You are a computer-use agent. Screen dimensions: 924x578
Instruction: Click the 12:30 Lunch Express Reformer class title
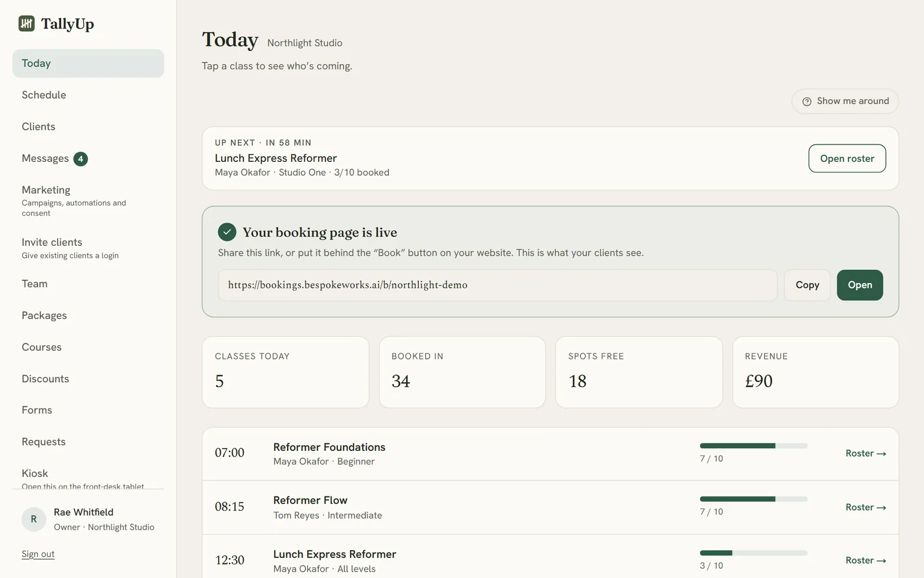334,554
